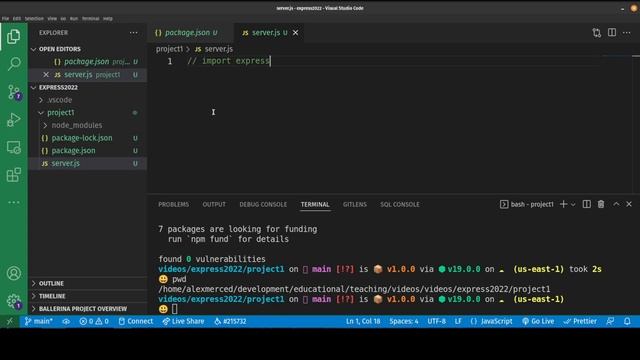Split the editor right
The width and height of the screenshot is (640, 360).
pyautogui.click(x=612, y=33)
